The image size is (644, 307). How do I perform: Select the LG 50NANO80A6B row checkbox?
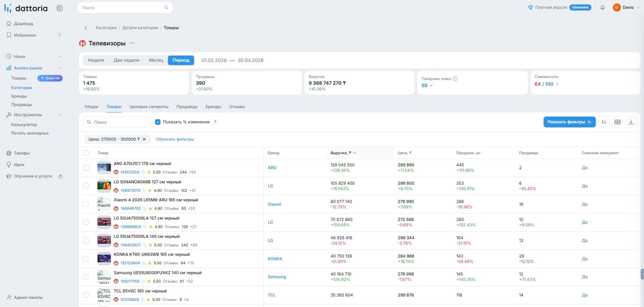click(86, 186)
